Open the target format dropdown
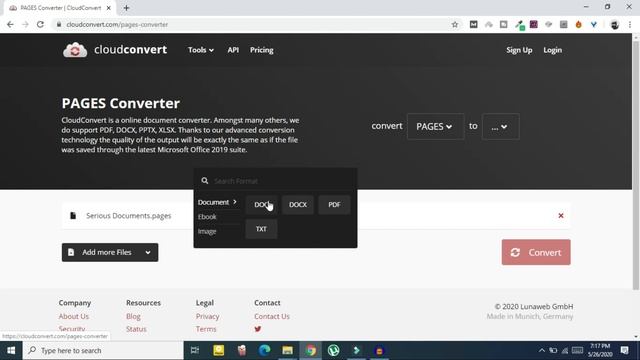The height and width of the screenshot is (360, 640). coord(500,127)
